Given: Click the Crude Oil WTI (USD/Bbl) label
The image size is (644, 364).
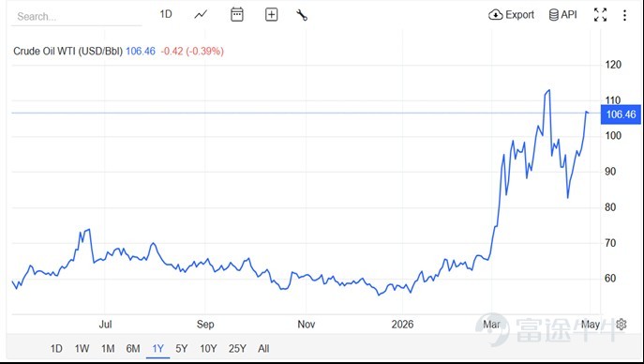Looking at the screenshot, I should point(68,52).
